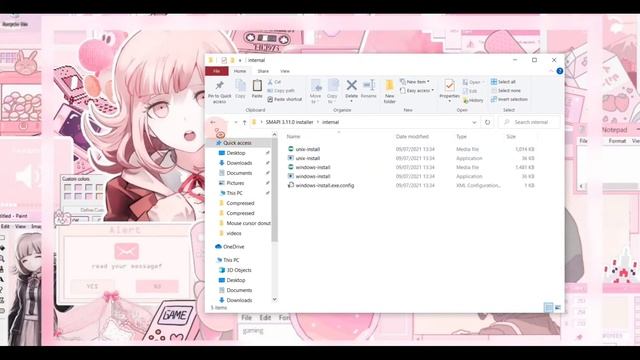Click YES in the Alert wallpaper dialog
This screenshot has width=640, height=360.
click(92, 286)
